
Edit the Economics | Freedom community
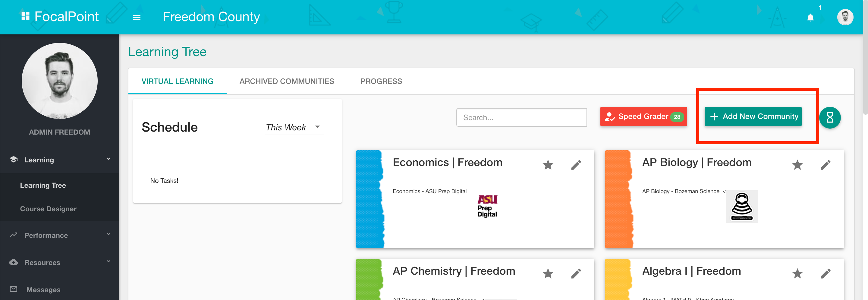[x=576, y=165]
